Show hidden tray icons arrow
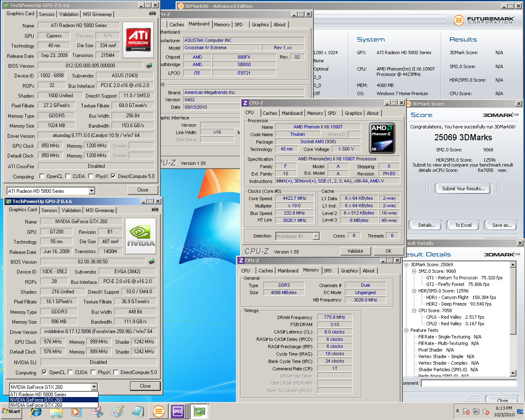This screenshot has height=420, width=525. pyautogui.click(x=457, y=411)
